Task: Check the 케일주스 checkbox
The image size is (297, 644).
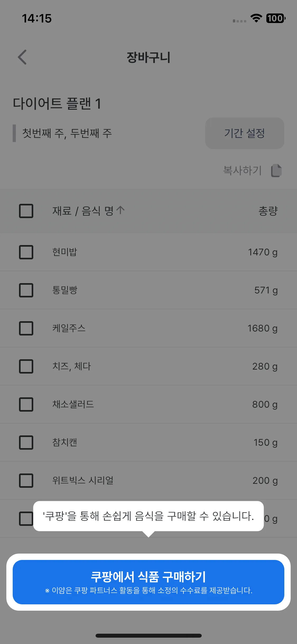Action: point(26,328)
